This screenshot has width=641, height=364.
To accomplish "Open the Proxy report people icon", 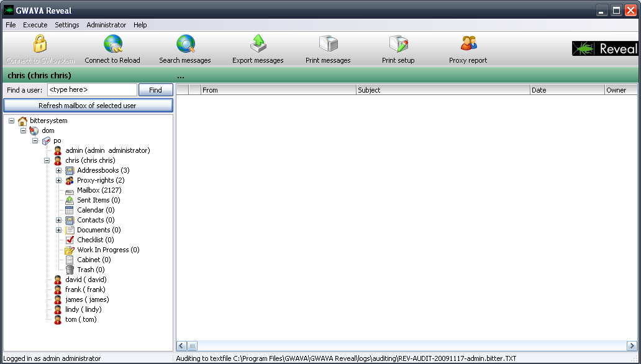I will click(x=468, y=43).
